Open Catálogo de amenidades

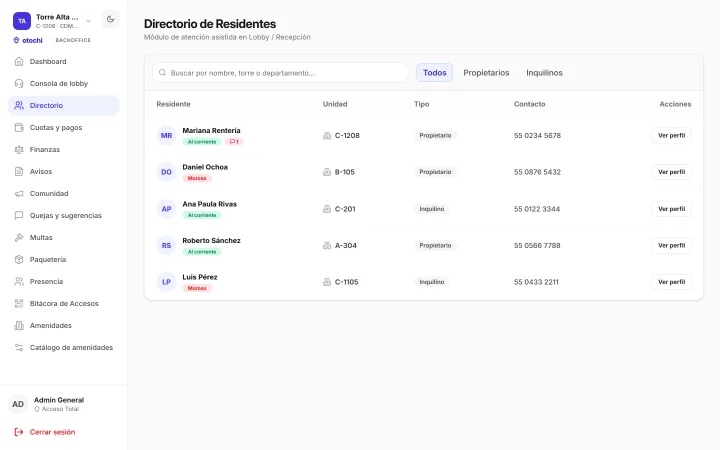pos(64,348)
